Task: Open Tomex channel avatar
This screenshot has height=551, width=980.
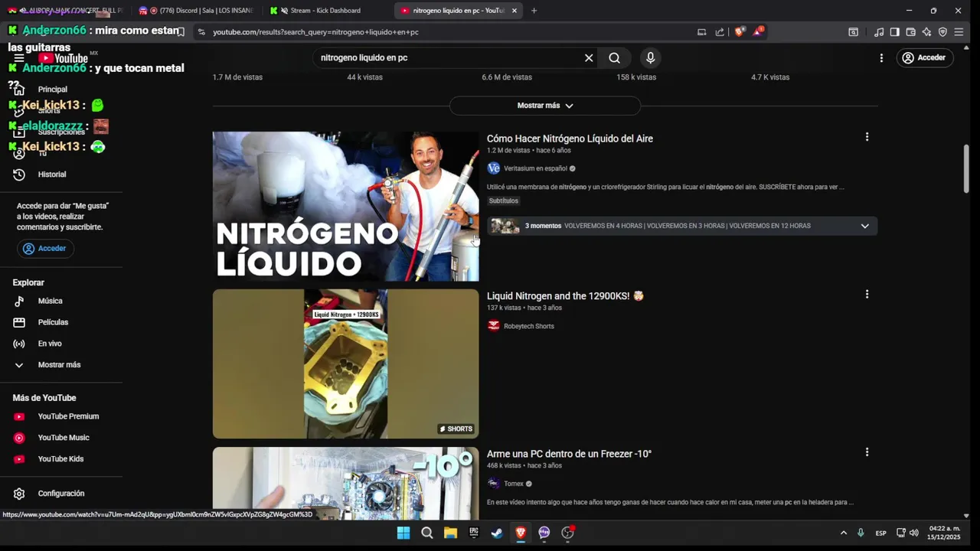Action: [494, 484]
